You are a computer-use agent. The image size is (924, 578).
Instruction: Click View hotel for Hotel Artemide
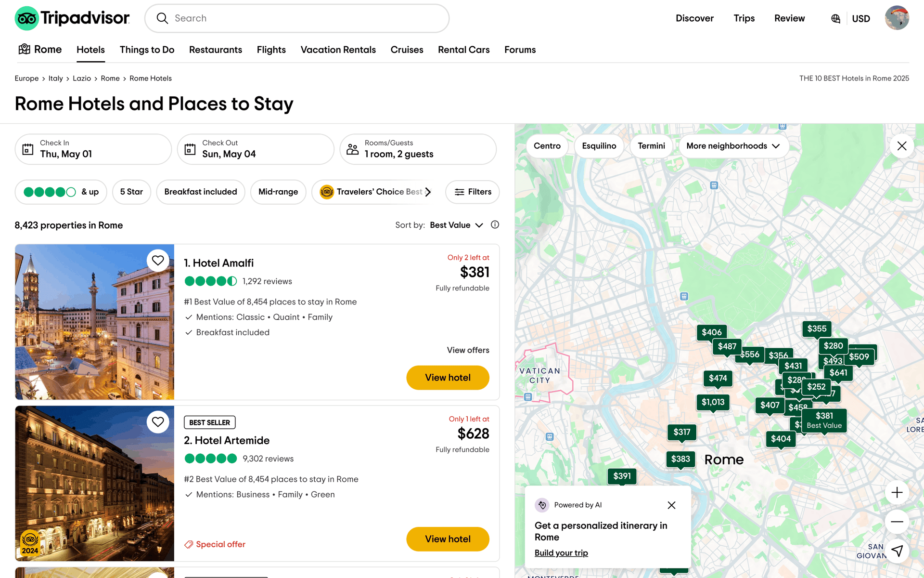(x=448, y=539)
